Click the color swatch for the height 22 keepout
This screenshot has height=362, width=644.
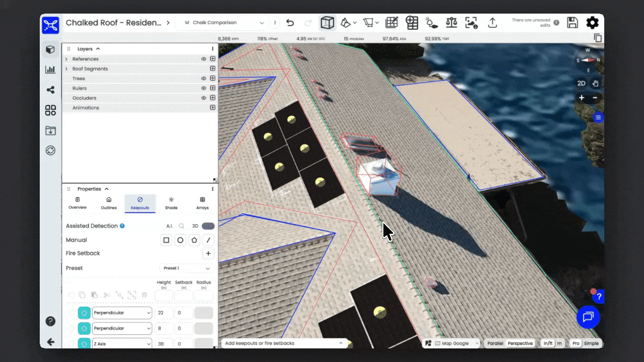pos(84,313)
